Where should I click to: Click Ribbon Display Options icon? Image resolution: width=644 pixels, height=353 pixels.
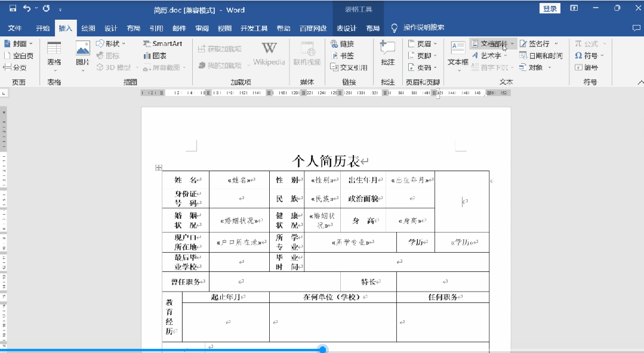574,8
